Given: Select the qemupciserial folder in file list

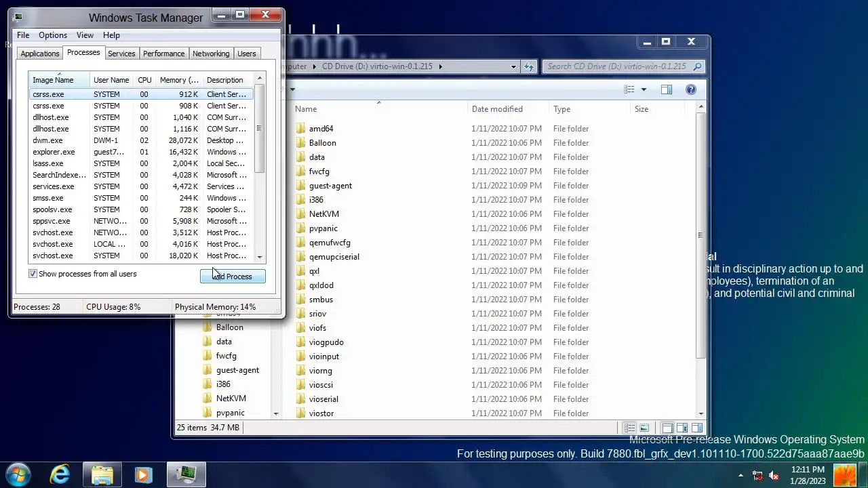Looking at the screenshot, I should tap(334, 257).
